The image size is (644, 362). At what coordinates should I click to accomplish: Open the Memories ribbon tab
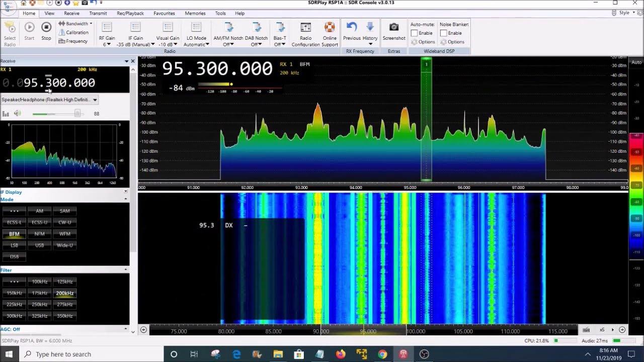tap(195, 14)
